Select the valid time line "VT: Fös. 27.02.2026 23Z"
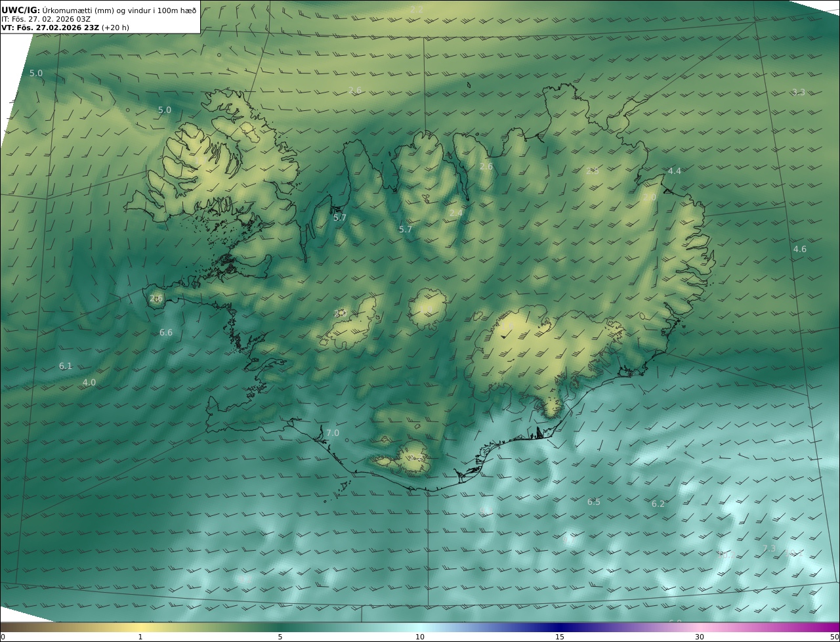 point(50,28)
